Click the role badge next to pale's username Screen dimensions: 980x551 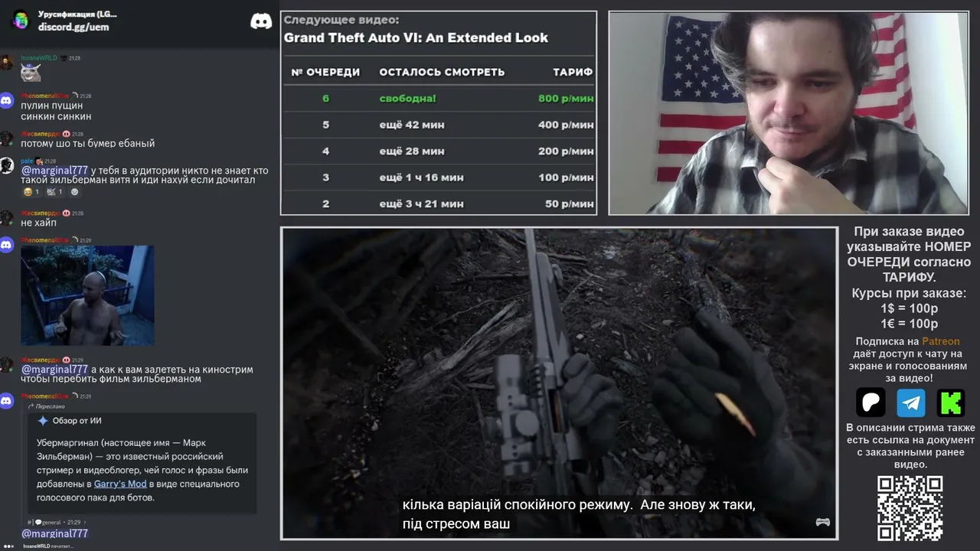point(39,161)
